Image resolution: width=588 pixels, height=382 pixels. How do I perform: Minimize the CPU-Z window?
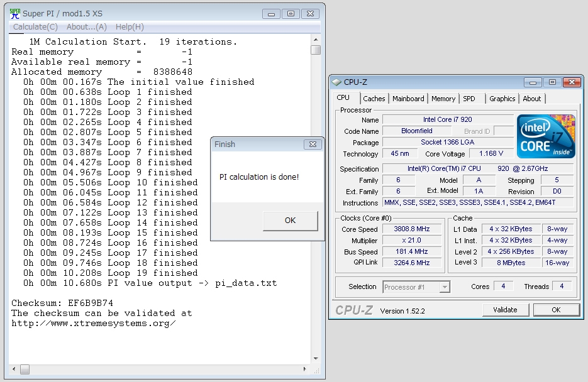coord(533,82)
